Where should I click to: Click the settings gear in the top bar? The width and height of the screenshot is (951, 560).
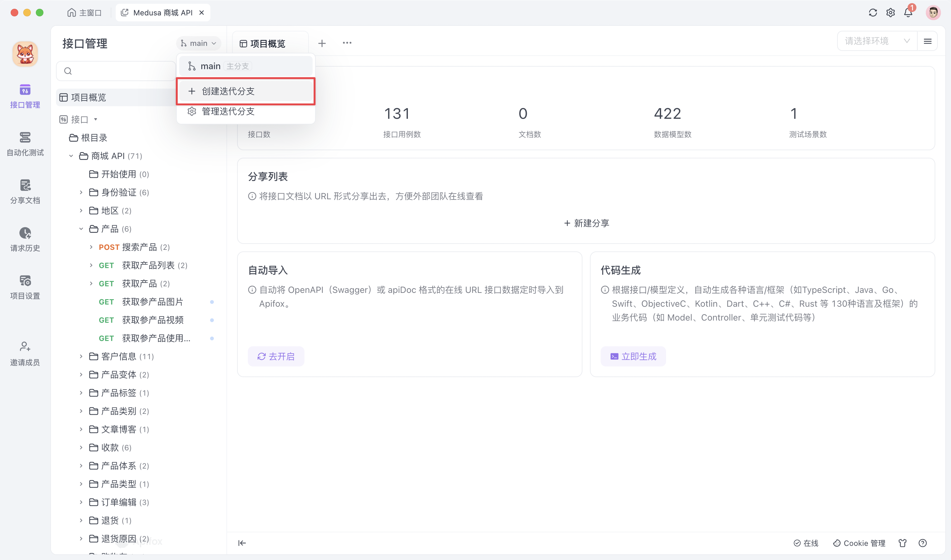click(x=890, y=13)
